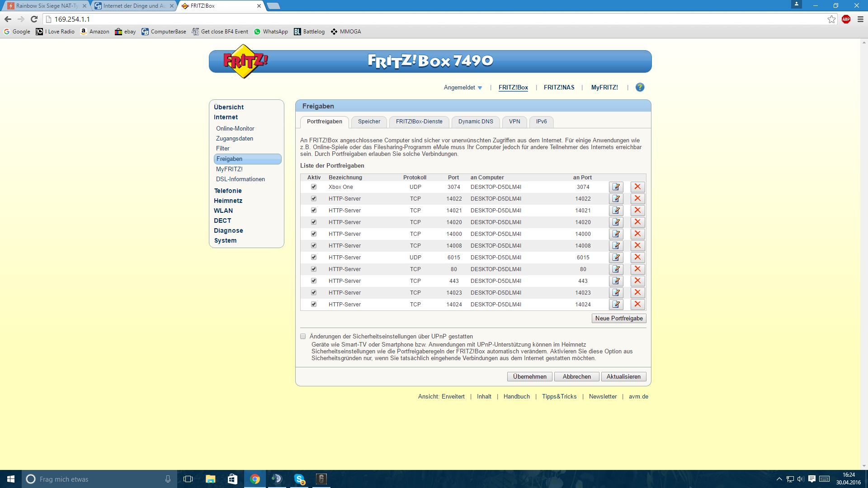
Task: Open Skype from the taskbar
Action: tap(299, 479)
